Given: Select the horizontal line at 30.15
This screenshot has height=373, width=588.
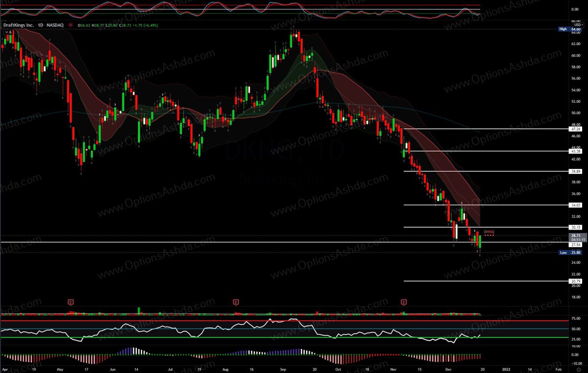Looking at the screenshot, I should coord(486,227).
